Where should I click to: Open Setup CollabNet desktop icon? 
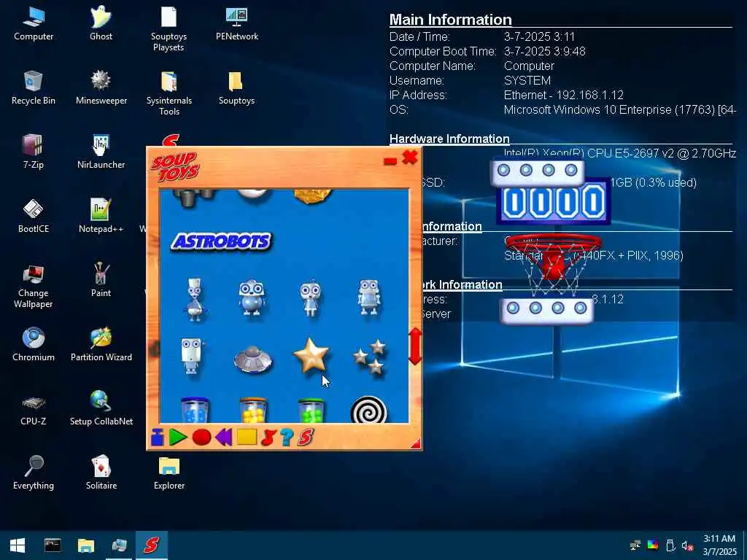[101, 408]
